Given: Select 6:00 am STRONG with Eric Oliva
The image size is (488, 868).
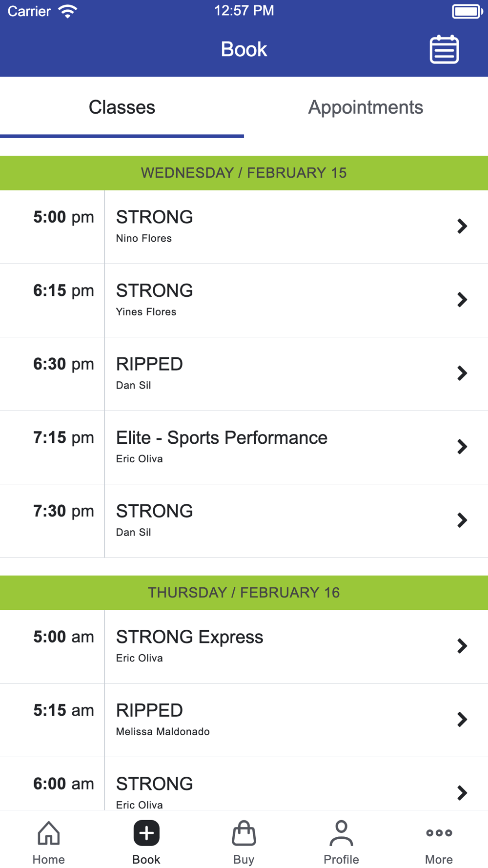Looking at the screenshot, I should coord(244,784).
